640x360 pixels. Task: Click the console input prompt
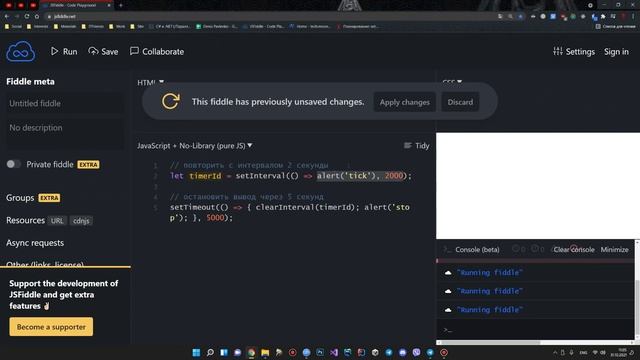click(x=535, y=330)
